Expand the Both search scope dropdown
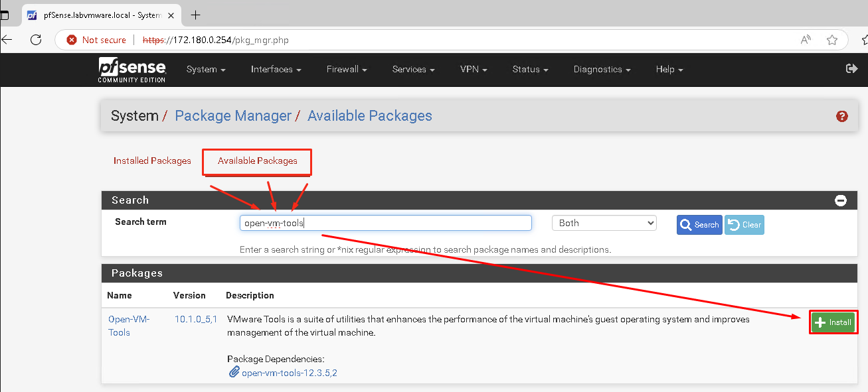Viewport: 868px width, 392px height. coord(604,224)
